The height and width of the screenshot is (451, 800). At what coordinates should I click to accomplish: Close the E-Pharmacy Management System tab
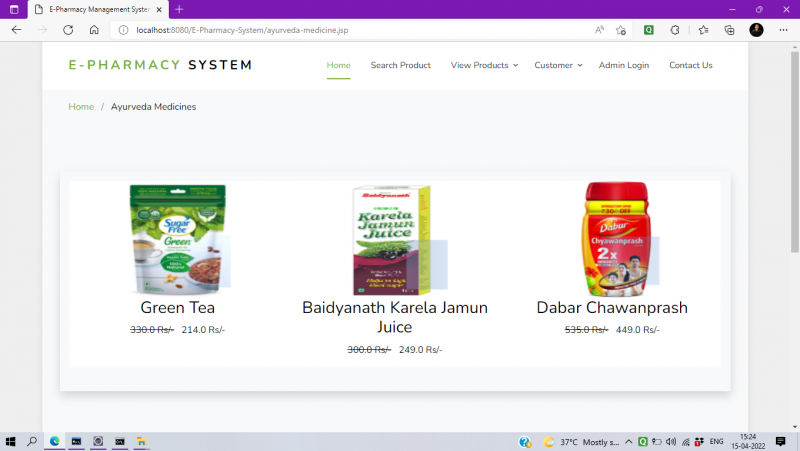(159, 9)
